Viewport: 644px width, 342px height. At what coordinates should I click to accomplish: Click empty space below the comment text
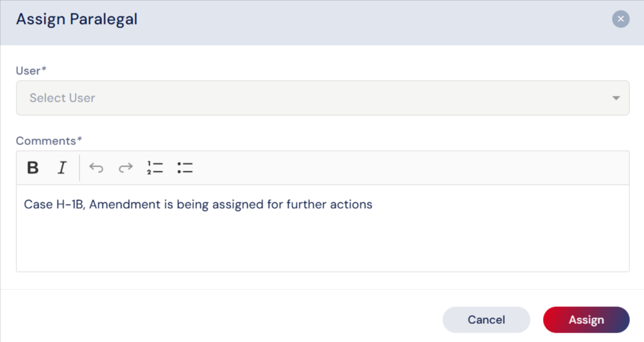(x=322, y=246)
